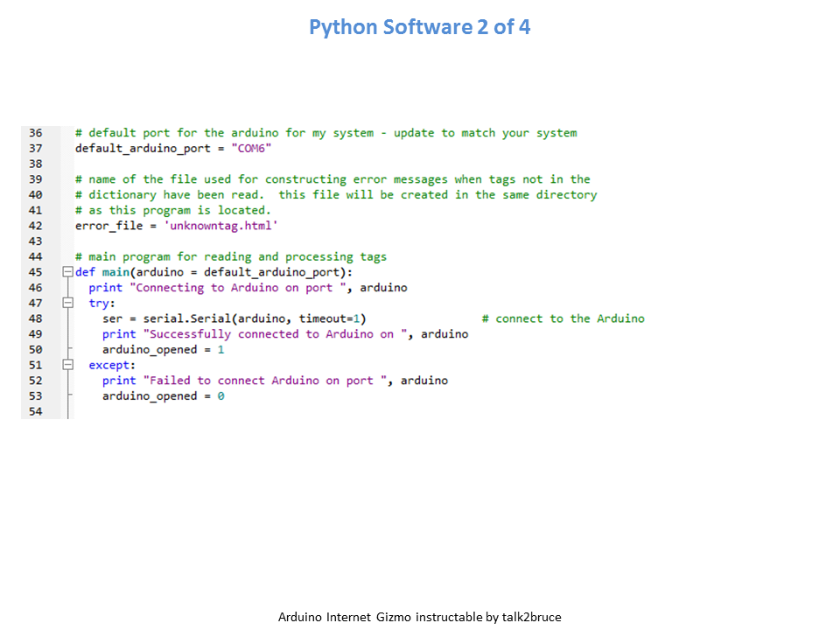The height and width of the screenshot is (630, 840).
Task: Click line number 45 in the gutter
Action: point(35,272)
